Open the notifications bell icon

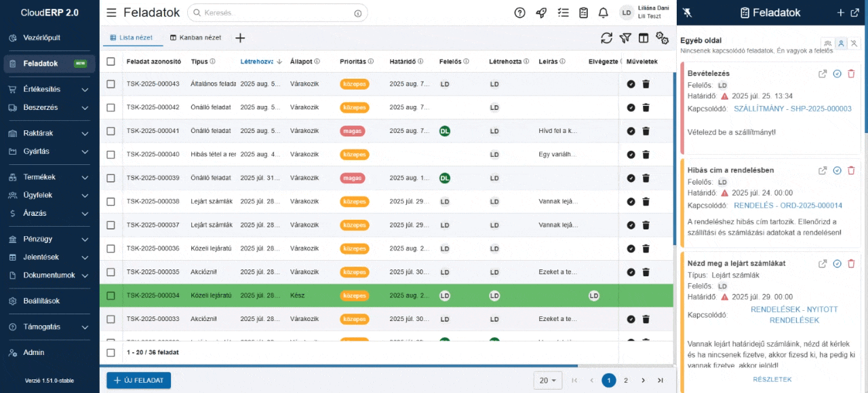point(603,12)
